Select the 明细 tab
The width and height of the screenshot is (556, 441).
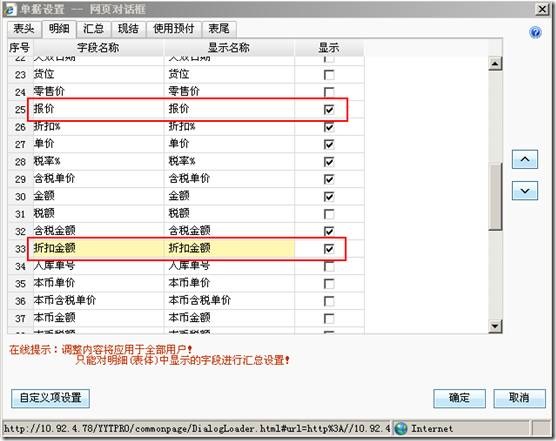(x=59, y=29)
